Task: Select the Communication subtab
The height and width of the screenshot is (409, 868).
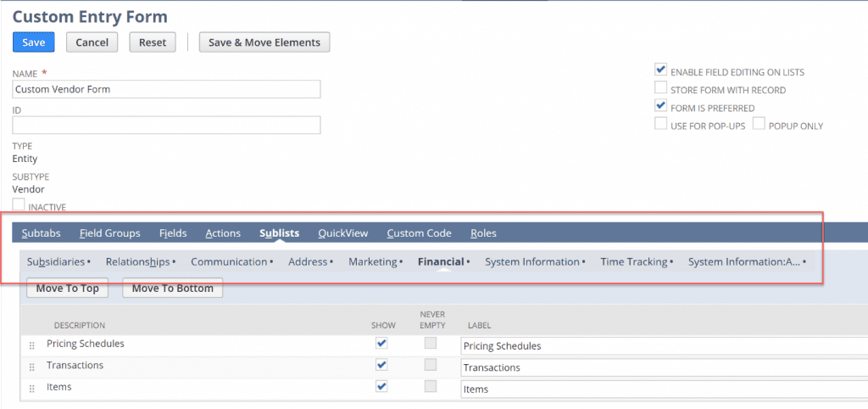Action: pos(229,262)
